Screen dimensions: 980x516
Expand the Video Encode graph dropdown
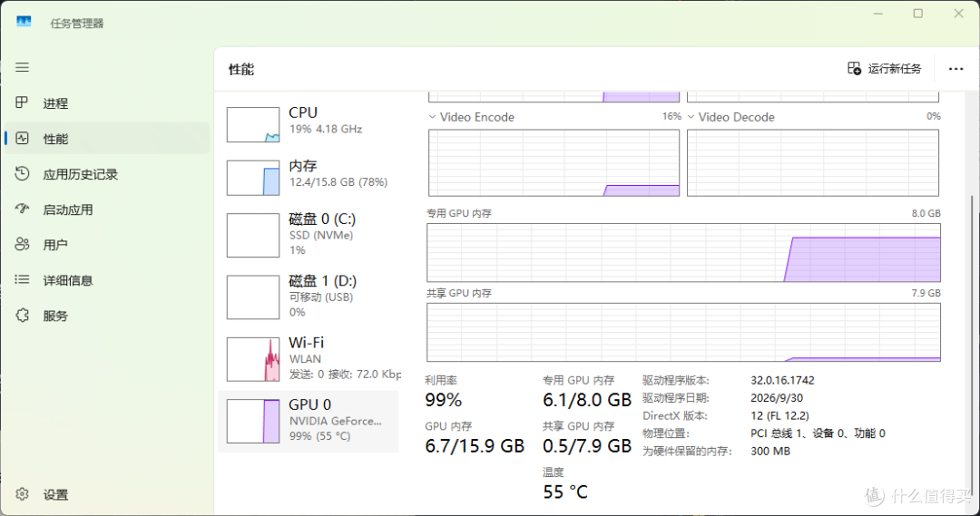pyautogui.click(x=432, y=117)
